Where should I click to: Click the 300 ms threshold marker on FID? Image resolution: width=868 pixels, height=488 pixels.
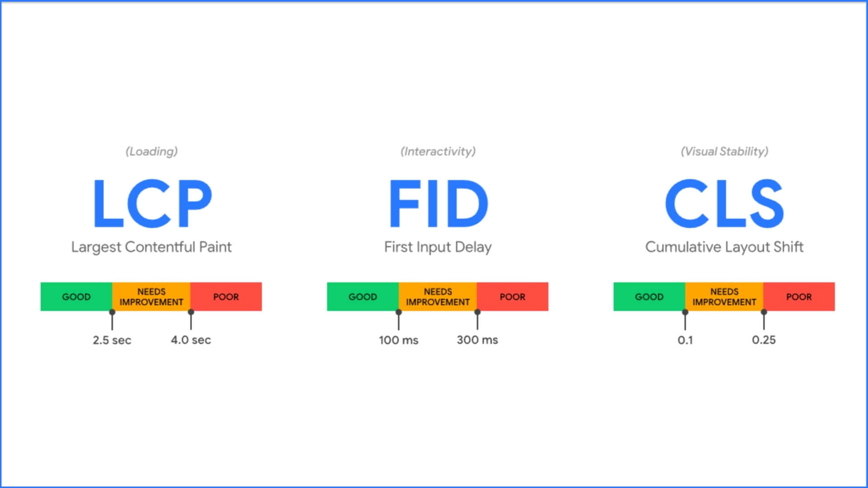(477, 311)
